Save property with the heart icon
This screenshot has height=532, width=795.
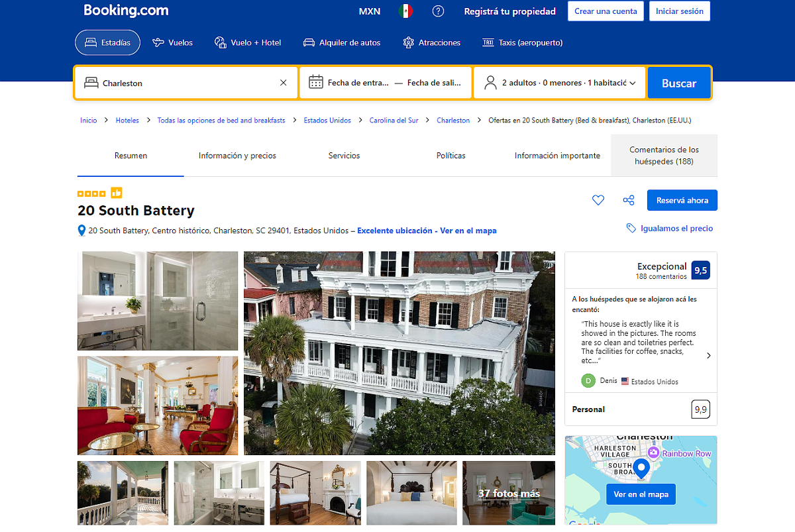click(x=598, y=200)
